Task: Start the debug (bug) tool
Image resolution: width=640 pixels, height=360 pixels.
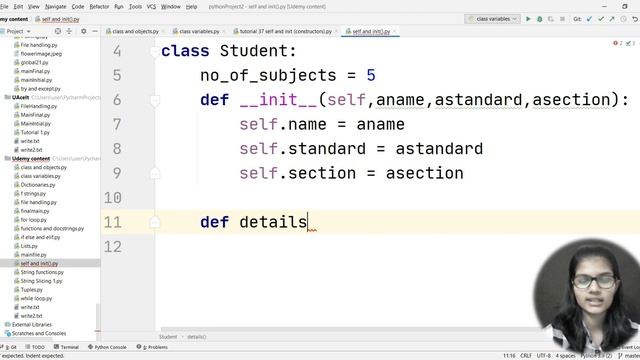Action: click(540, 19)
